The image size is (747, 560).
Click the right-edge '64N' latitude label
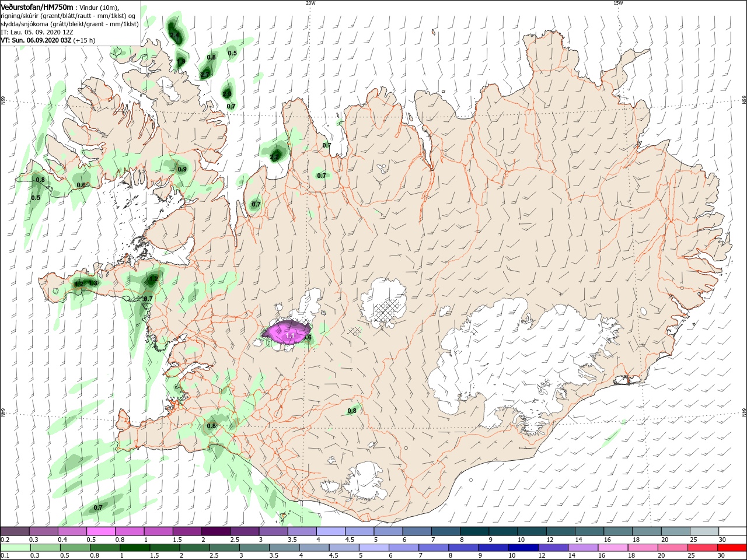click(744, 412)
